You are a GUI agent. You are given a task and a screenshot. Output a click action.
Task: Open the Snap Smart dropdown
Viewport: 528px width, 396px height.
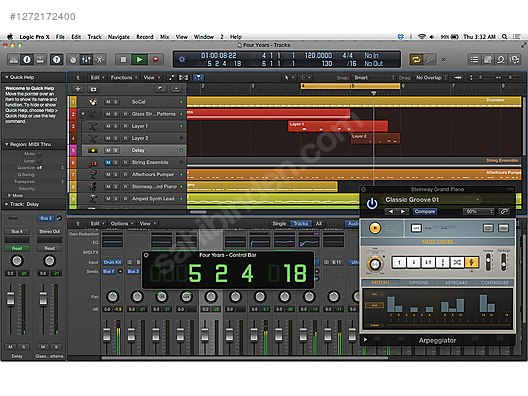pos(373,78)
